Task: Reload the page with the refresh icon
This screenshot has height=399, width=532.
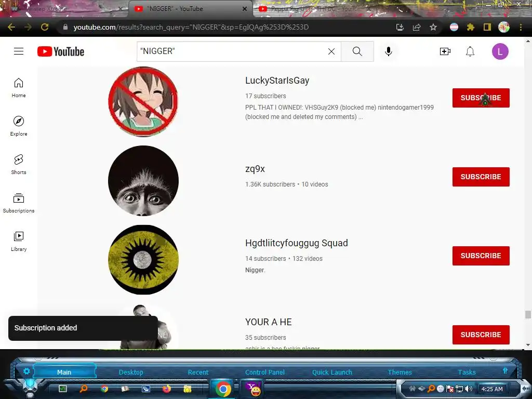Action: 45,27
